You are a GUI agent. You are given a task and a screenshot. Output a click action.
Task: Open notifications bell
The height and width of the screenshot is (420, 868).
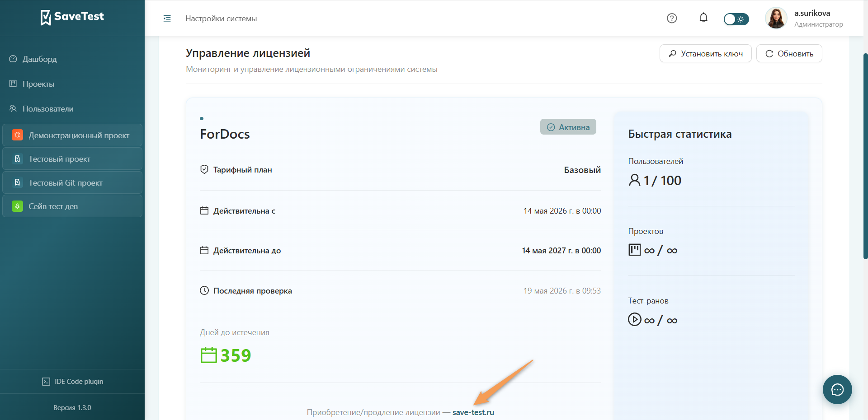[703, 18]
